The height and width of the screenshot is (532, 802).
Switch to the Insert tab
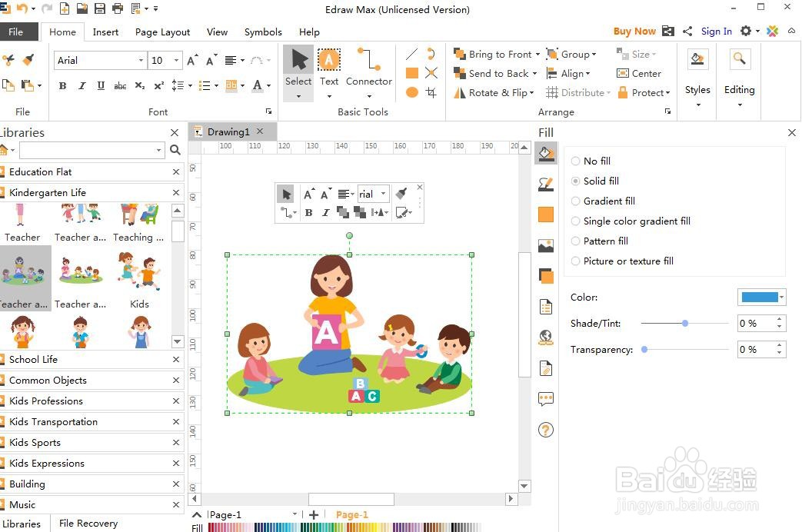pyautogui.click(x=105, y=32)
